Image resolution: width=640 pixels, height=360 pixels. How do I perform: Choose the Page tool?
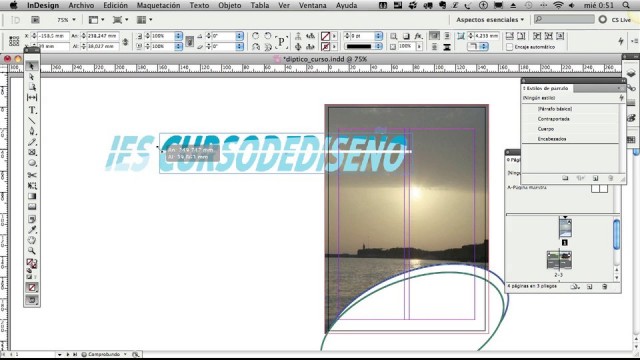pyautogui.click(x=32, y=87)
